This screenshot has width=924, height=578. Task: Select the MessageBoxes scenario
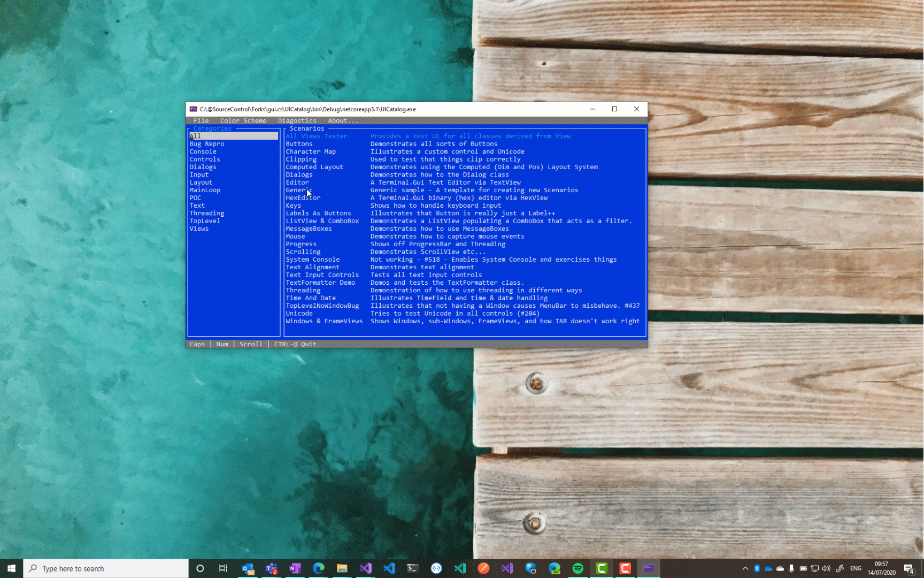pos(309,229)
